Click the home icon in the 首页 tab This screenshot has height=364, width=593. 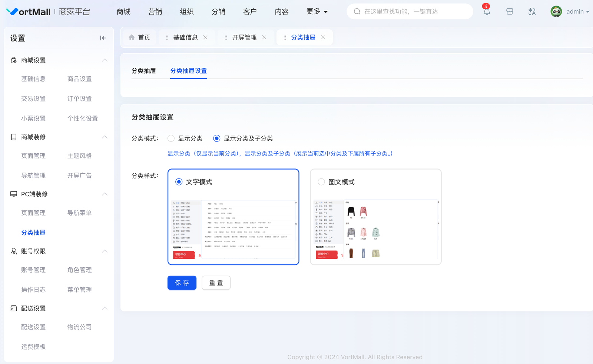(x=132, y=37)
